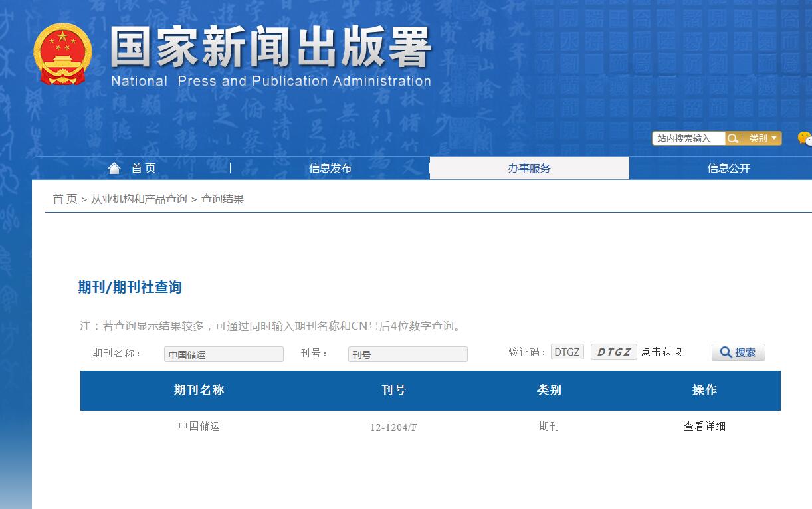Switch to the 信息公开 tab

coord(727,168)
